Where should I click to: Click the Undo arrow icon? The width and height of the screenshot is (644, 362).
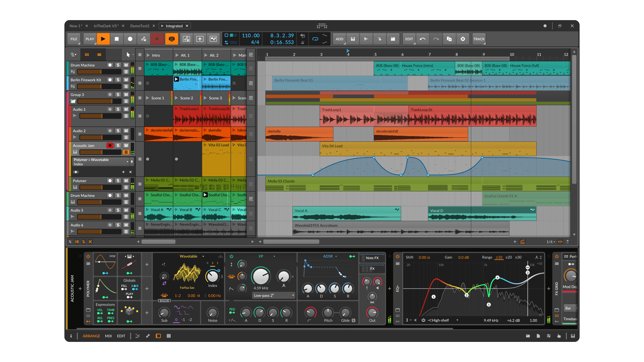coord(423,39)
